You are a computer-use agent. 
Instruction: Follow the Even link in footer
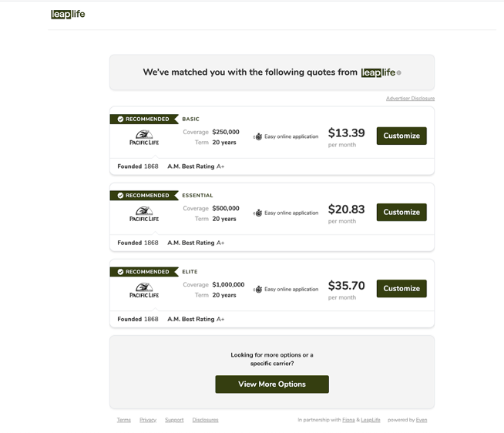(422, 420)
